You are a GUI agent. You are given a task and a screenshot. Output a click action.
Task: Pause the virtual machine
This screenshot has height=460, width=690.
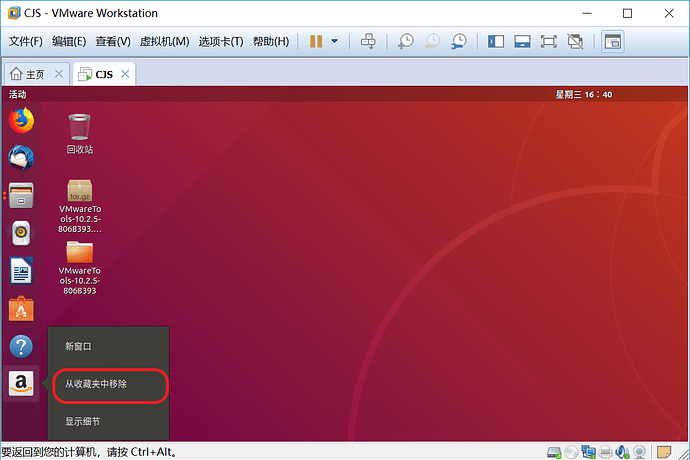click(316, 41)
